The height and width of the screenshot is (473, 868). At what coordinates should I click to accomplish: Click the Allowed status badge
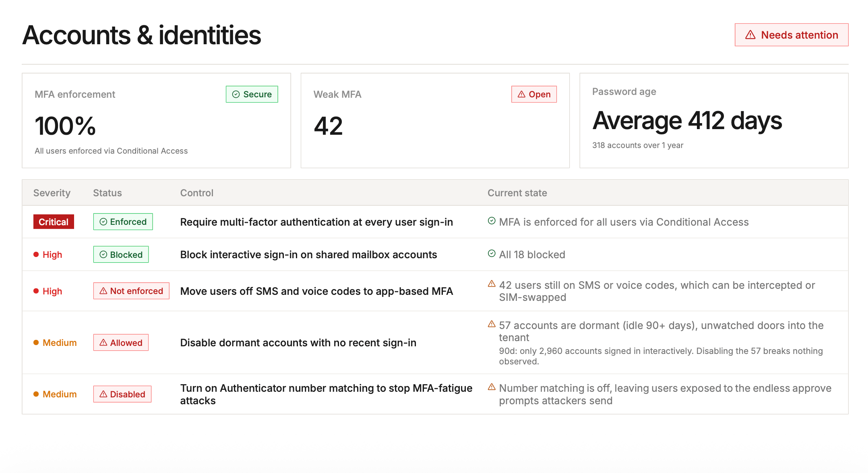coord(121,343)
